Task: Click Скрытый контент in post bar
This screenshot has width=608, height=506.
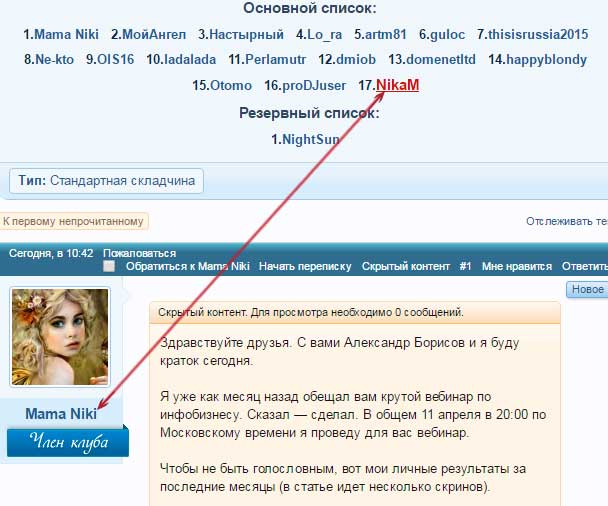Action: 406,266
